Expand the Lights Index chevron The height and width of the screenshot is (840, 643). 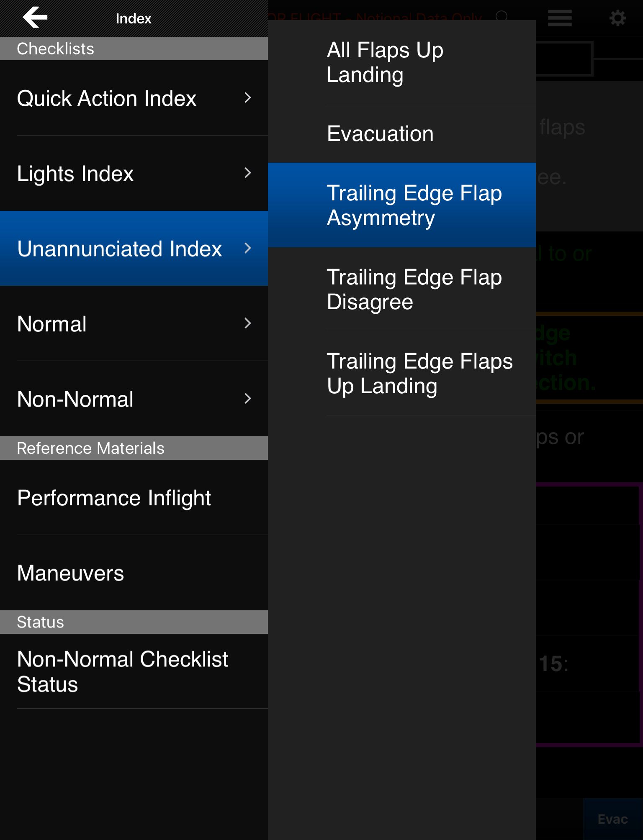point(248,173)
